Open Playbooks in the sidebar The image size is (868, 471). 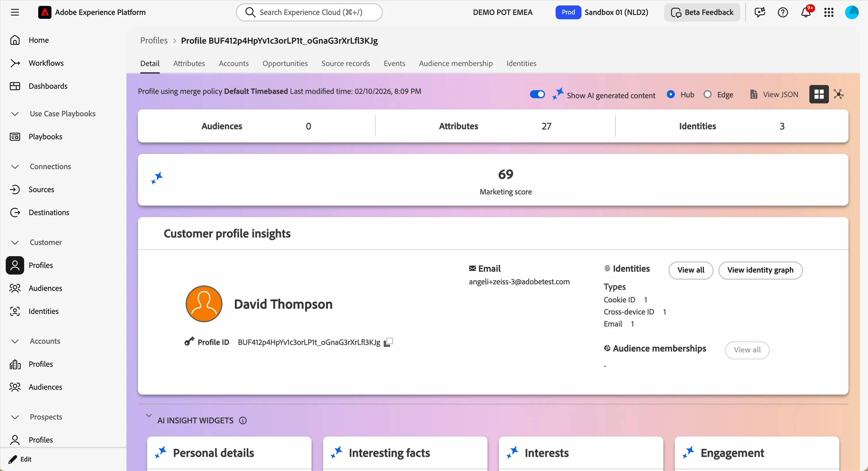[x=45, y=136]
